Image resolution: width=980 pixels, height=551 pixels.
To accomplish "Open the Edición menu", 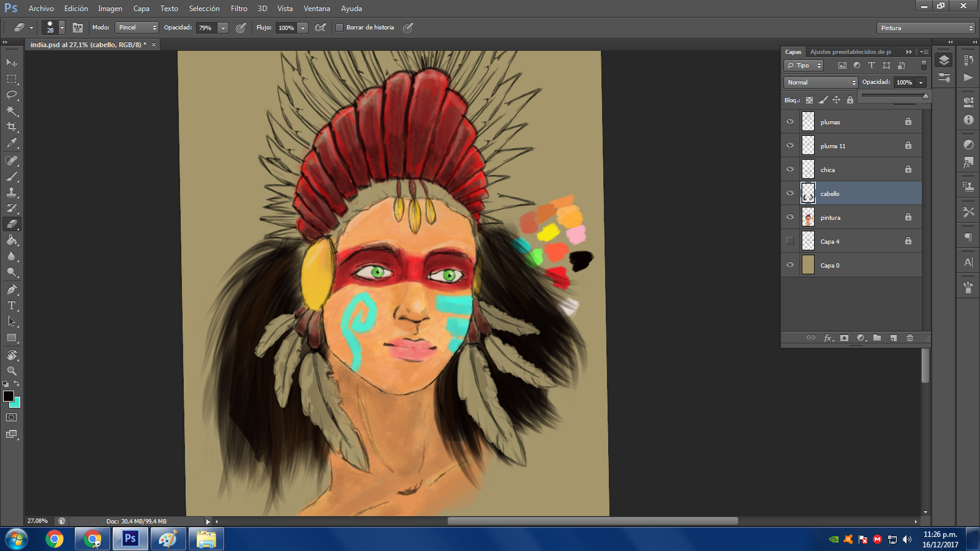I will [76, 9].
